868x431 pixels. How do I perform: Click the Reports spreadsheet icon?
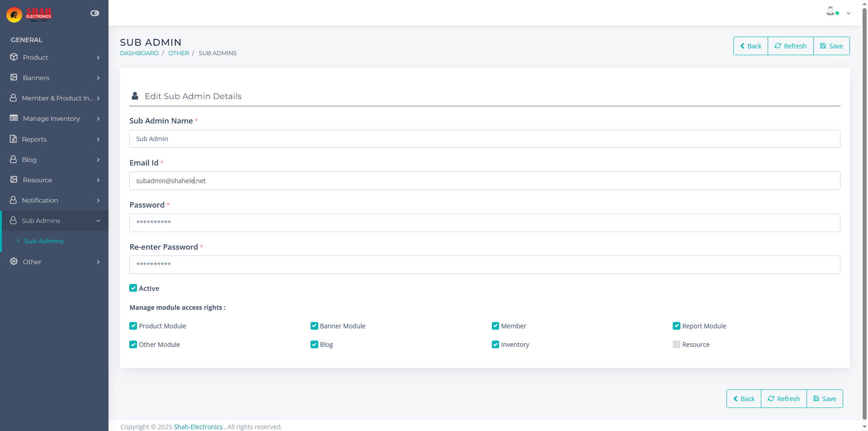[x=14, y=139]
